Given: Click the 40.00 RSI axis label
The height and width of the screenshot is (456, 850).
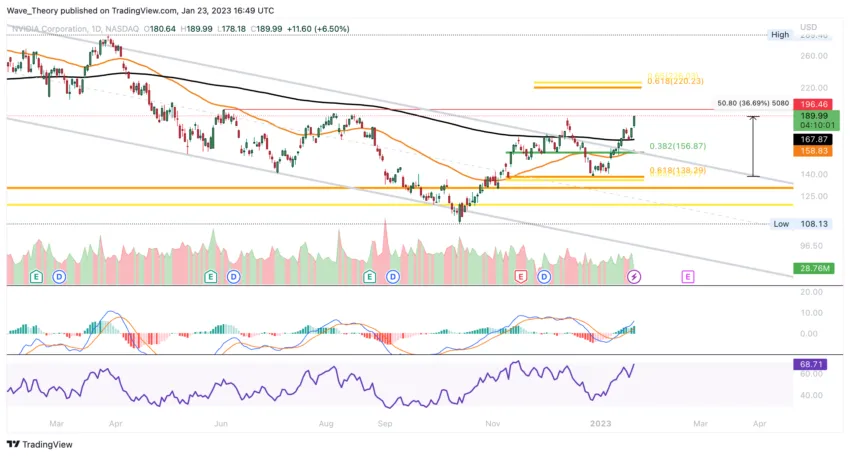Looking at the screenshot, I should (x=812, y=395).
